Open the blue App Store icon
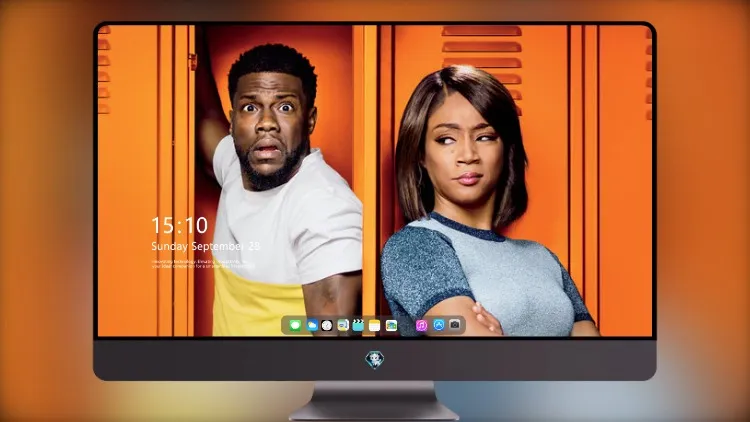The image size is (750, 422). (439, 325)
